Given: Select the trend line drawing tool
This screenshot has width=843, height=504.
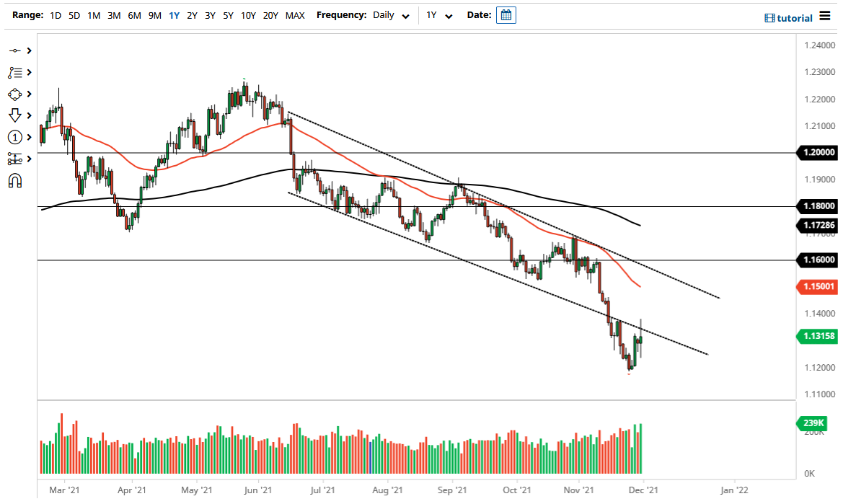Looking at the screenshot, I should 16,50.
